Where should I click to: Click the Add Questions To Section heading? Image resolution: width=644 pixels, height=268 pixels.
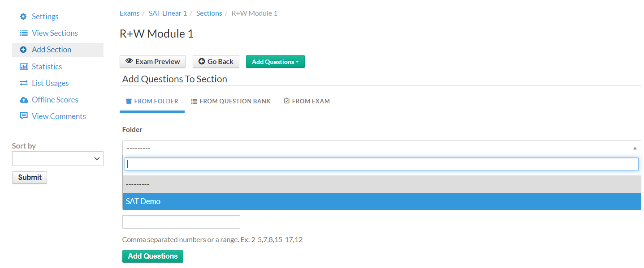click(x=175, y=79)
